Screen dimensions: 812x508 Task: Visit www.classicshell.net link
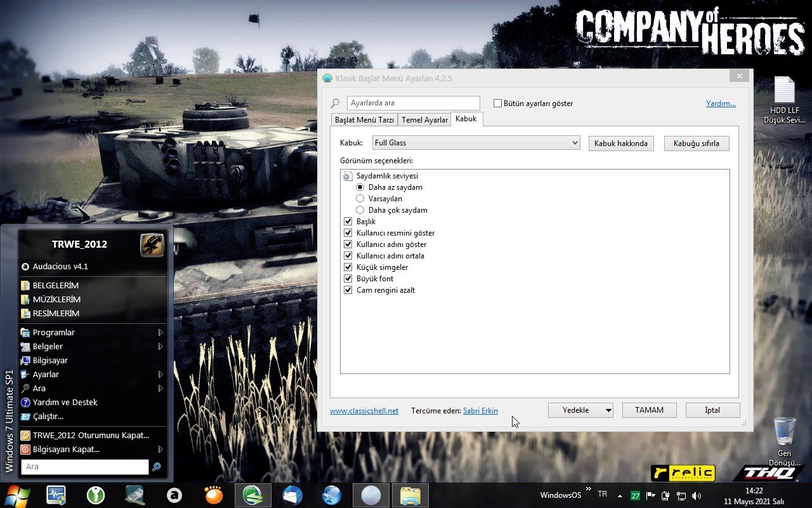click(x=364, y=411)
